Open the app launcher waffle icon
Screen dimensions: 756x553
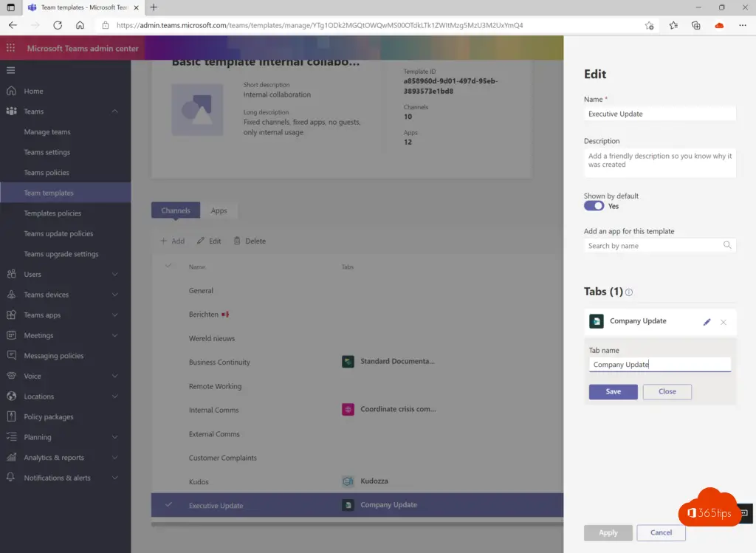(10, 48)
